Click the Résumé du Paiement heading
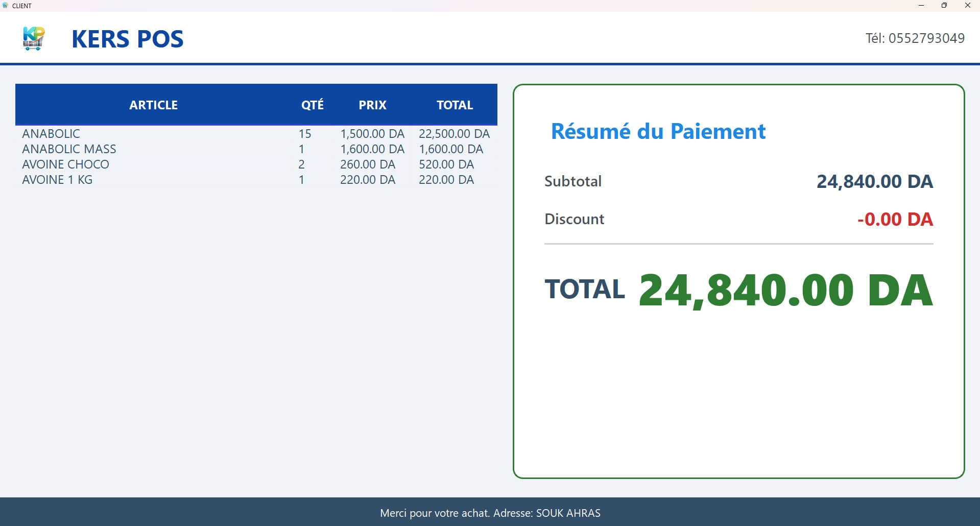This screenshot has width=980, height=526. [x=658, y=131]
